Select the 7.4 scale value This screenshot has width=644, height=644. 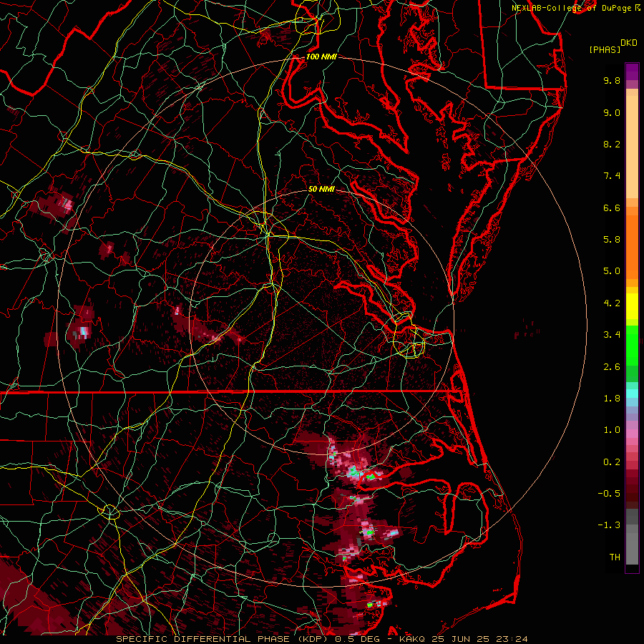click(612, 176)
